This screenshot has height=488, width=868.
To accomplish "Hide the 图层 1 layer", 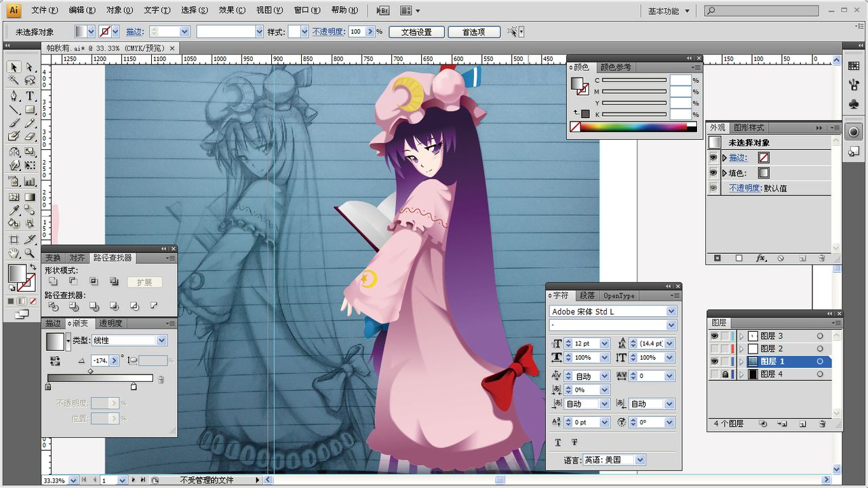I will point(714,362).
